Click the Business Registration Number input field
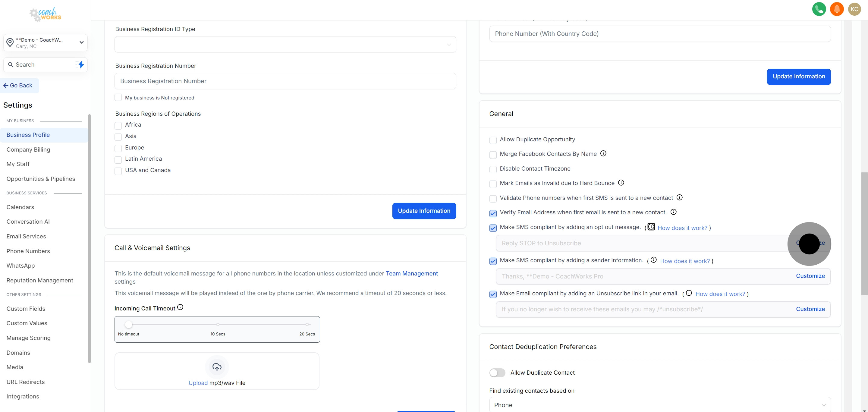 pos(285,81)
